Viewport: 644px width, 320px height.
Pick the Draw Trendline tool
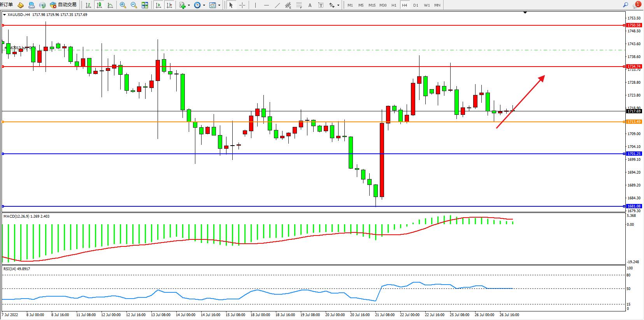tap(277, 5)
